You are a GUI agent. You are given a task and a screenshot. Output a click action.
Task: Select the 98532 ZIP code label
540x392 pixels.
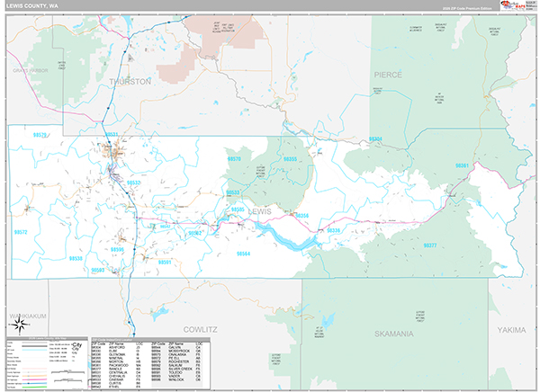pyautogui.click(x=132, y=183)
